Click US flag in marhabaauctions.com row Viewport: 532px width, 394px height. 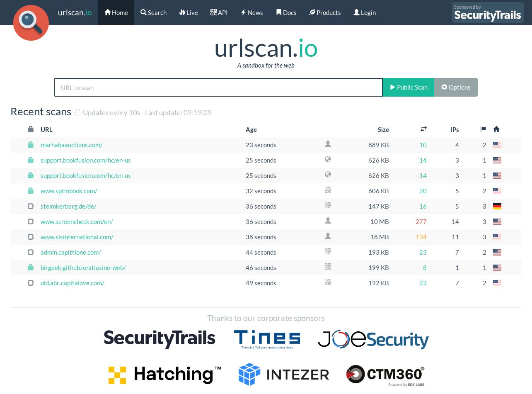[497, 145]
